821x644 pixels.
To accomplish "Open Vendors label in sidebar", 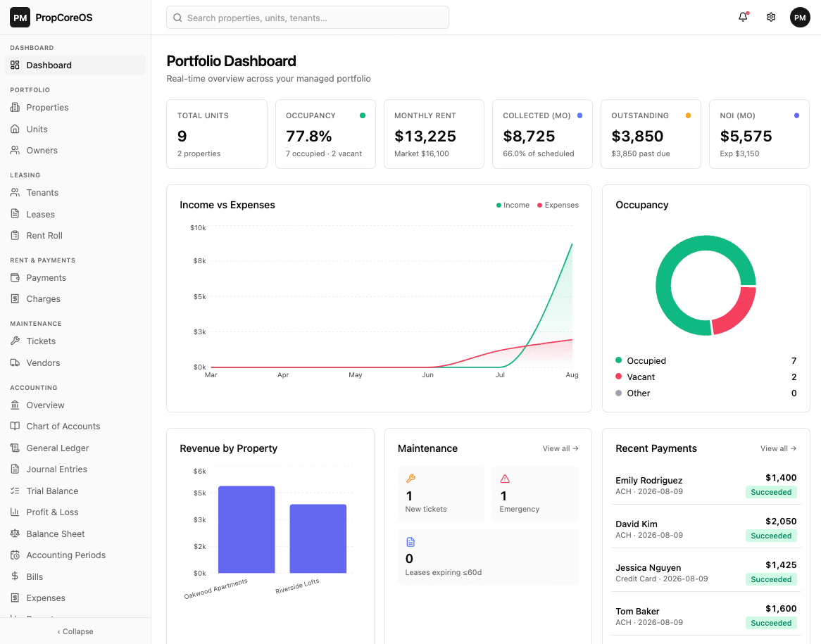I will [x=43, y=363].
